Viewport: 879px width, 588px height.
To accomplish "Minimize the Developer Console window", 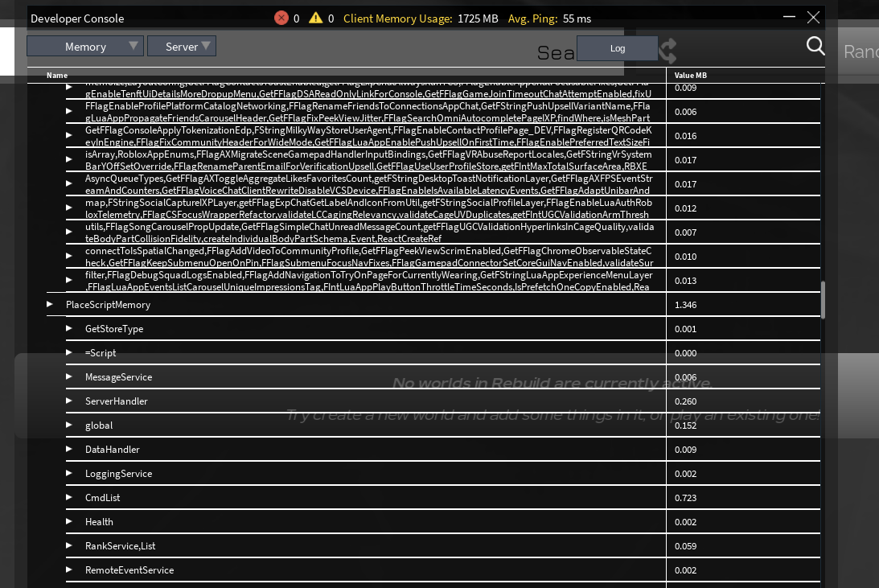I will pyautogui.click(x=789, y=17).
